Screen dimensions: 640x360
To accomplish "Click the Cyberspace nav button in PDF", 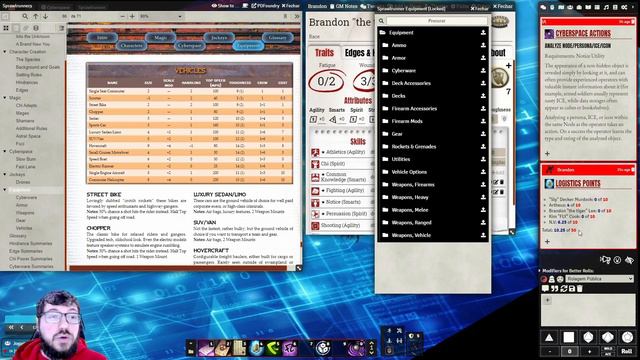I will (189, 46).
